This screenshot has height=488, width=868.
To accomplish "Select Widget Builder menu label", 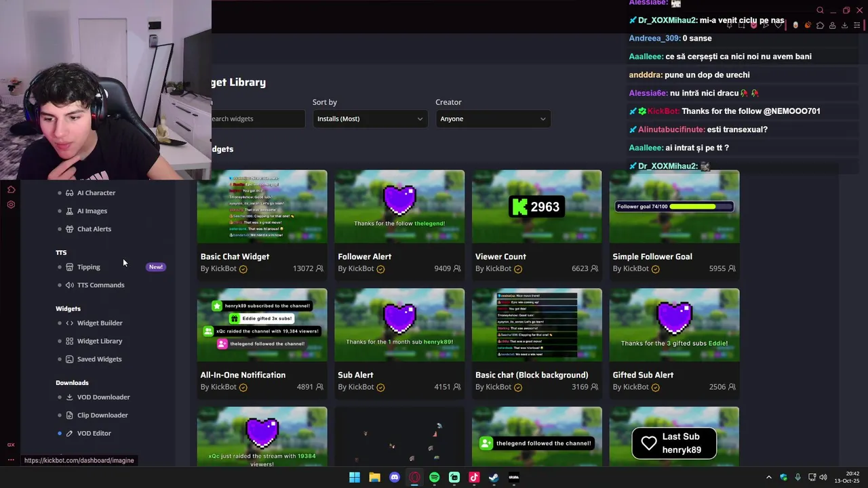I will point(100,323).
